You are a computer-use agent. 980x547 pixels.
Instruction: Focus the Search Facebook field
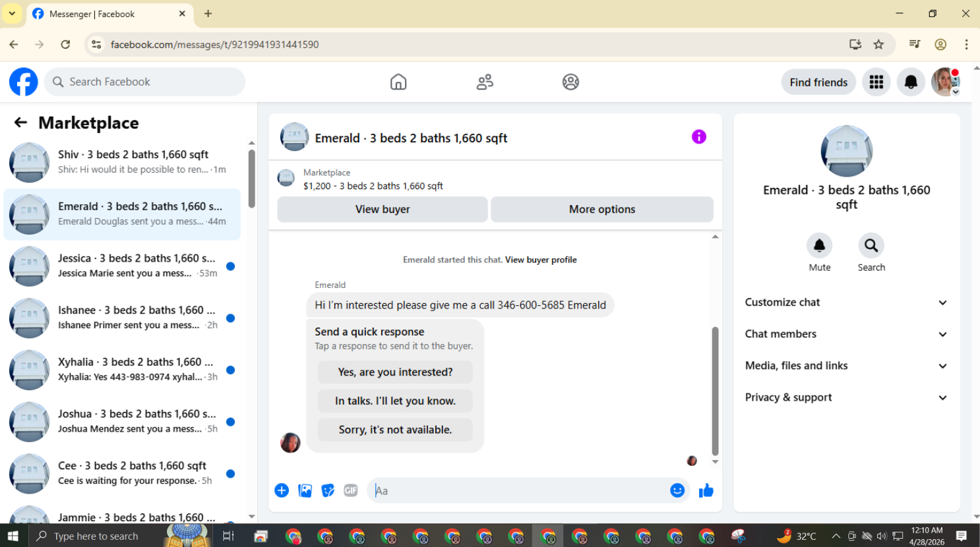point(145,82)
